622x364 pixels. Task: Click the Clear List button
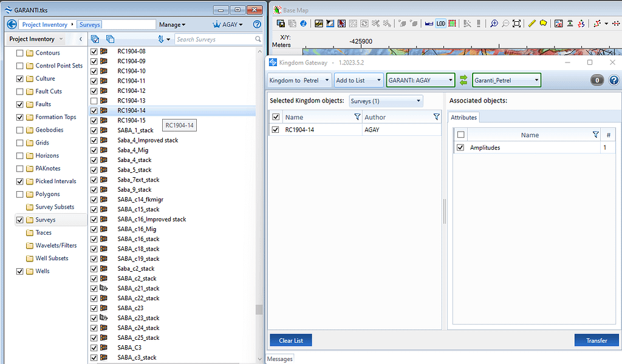click(291, 340)
